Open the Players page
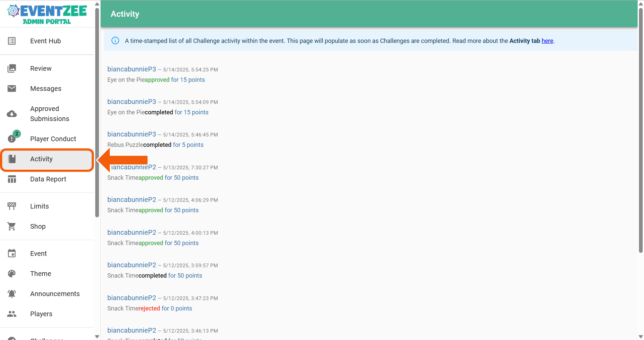This screenshot has height=340, width=644. (x=47, y=314)
